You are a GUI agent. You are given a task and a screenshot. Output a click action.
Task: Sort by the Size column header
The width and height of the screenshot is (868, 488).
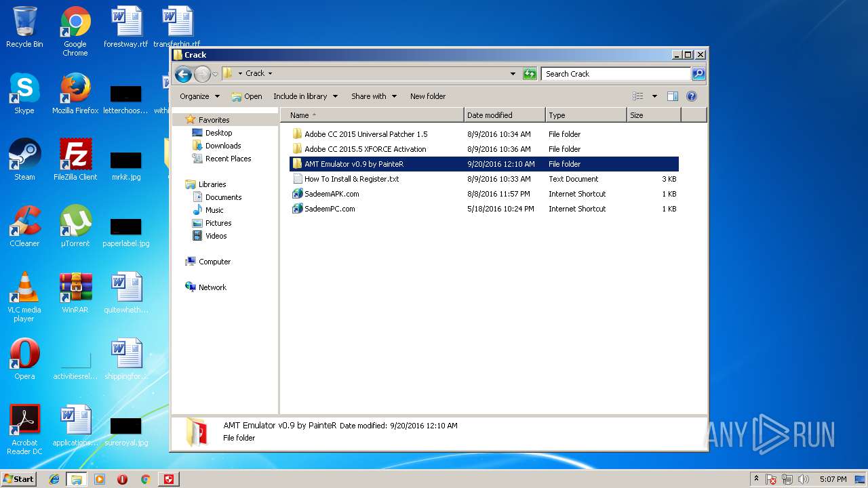pos(654,115)
